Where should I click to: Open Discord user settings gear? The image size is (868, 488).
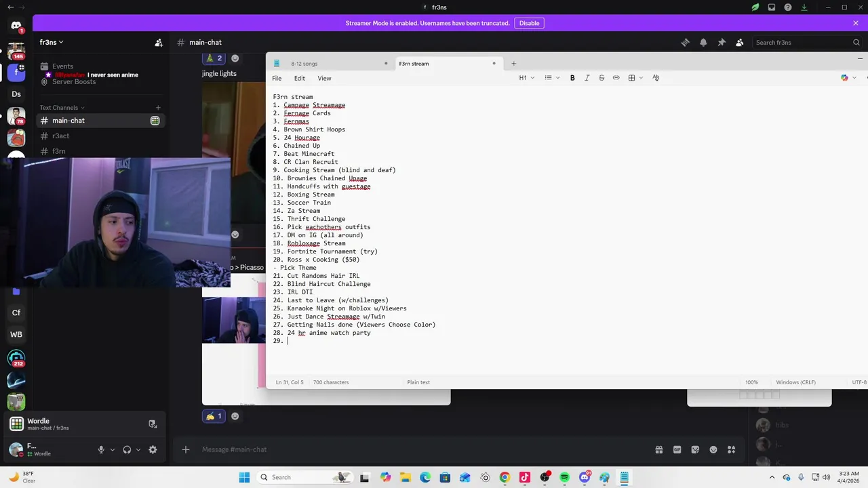coord(153,449)
